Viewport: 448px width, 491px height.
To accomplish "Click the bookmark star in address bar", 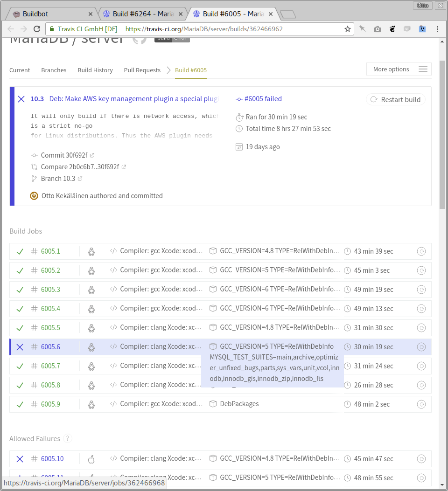I will coord(348,29).
